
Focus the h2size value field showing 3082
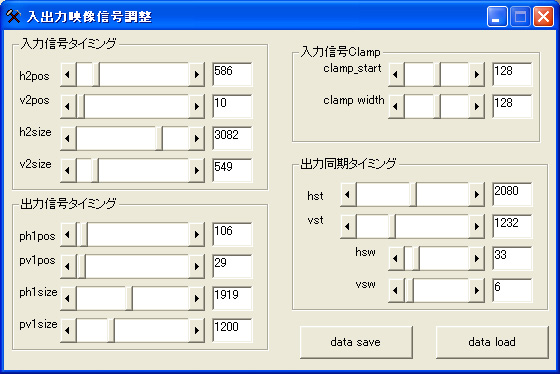pos(232,138)
